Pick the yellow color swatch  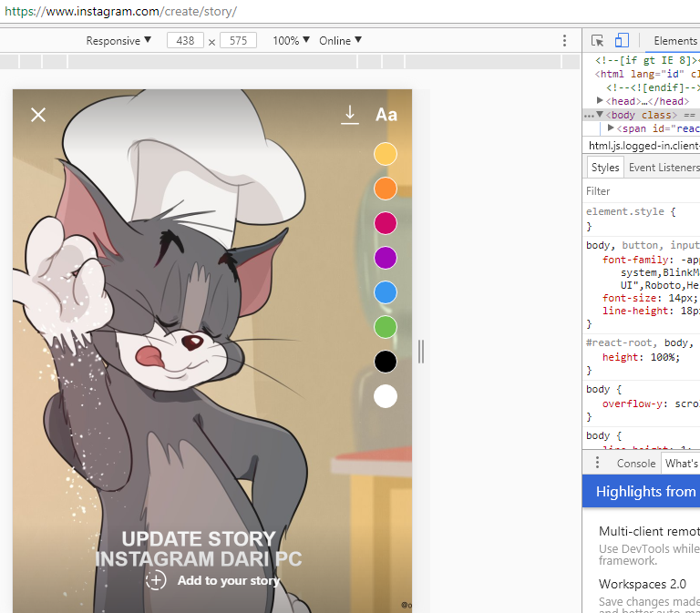(386, 154)
